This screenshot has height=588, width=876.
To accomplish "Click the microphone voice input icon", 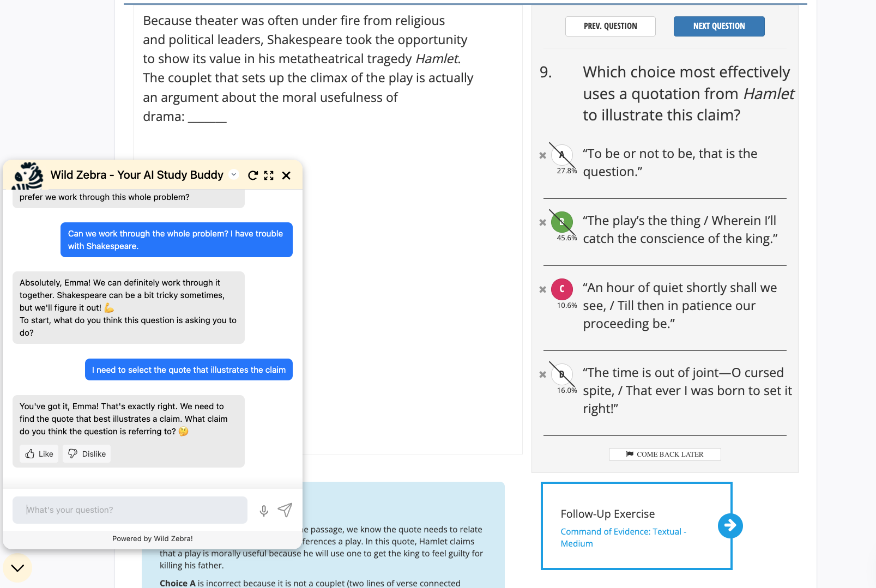I will click(x=264, y=511).
